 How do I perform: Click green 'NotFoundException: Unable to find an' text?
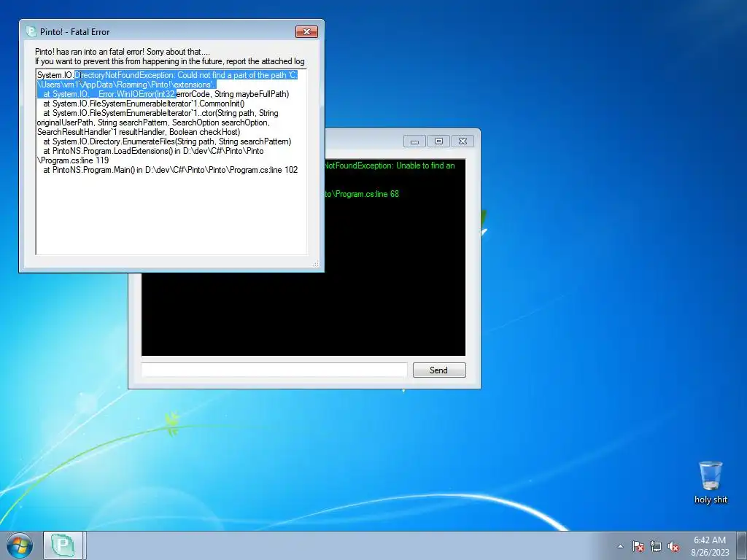tap(390, 166)
